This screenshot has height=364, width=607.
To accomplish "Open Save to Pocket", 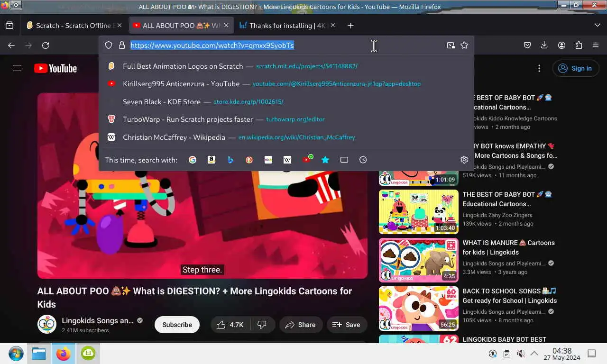I will click(x=527, y=45).
